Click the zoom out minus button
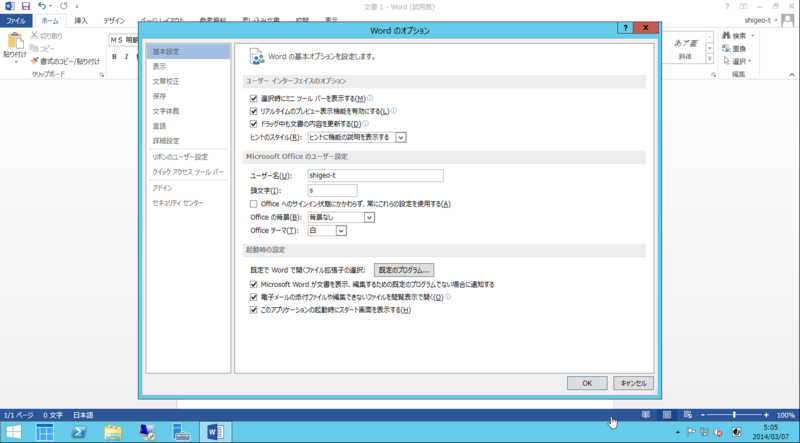The height and width of the screenshot is (443, 800). 703,415
